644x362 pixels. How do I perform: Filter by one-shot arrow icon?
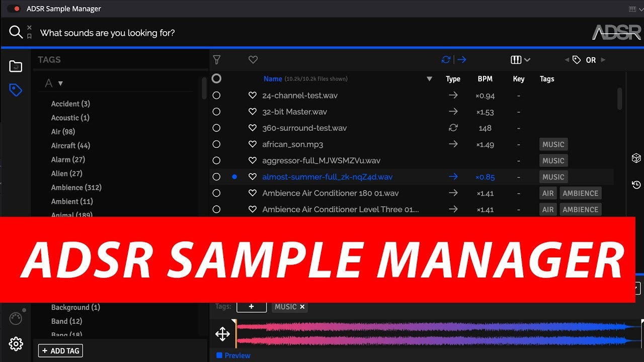click(x=462, y=60)
